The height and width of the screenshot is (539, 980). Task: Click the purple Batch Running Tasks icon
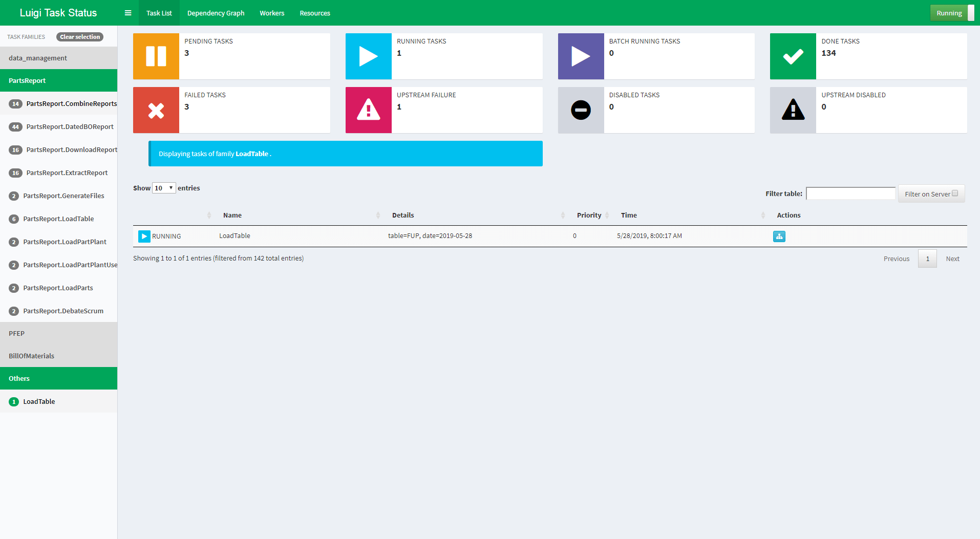[581, 56]
